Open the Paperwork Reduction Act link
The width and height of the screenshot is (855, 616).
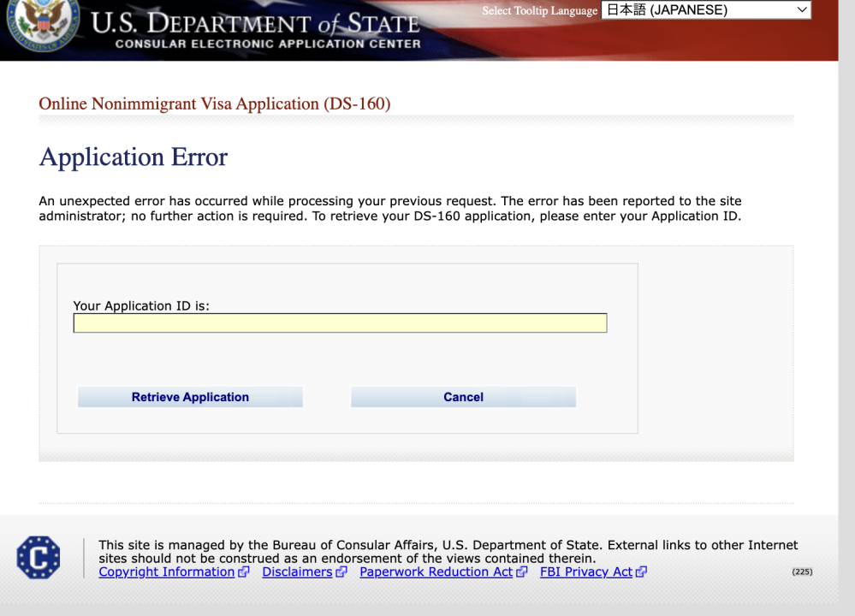tap(436, 572)
